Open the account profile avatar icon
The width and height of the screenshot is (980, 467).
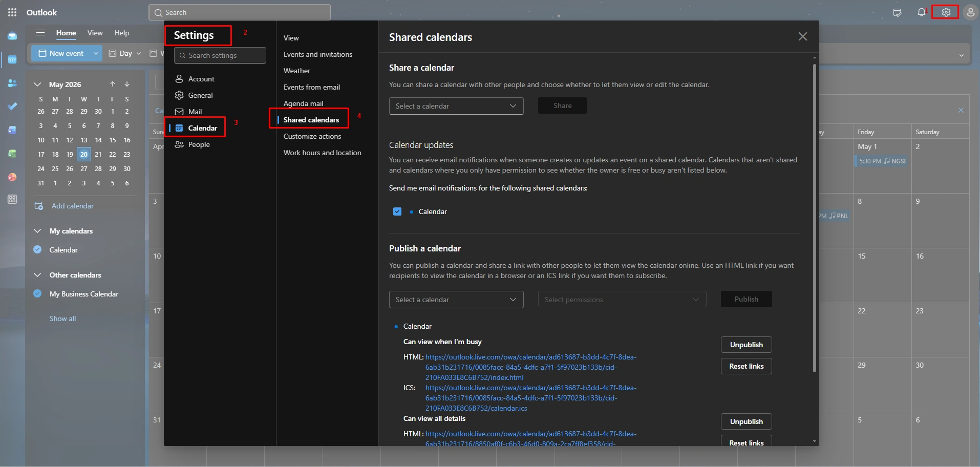click(x=970, y=12)
